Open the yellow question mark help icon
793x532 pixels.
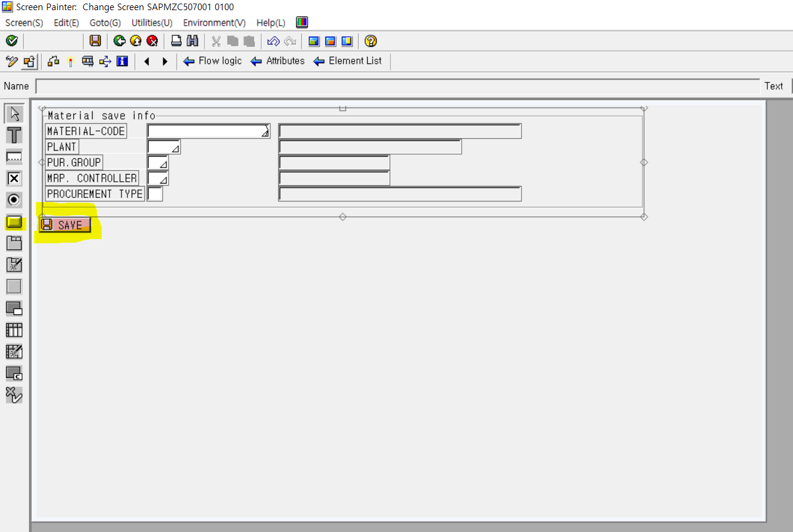tap(371, 41)
